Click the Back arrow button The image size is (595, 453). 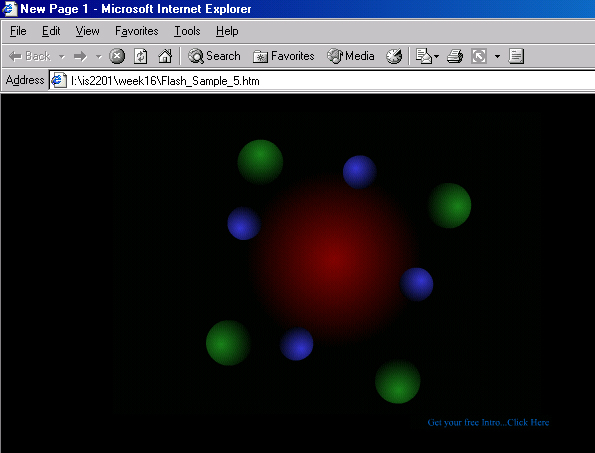[x=30, y=57]
